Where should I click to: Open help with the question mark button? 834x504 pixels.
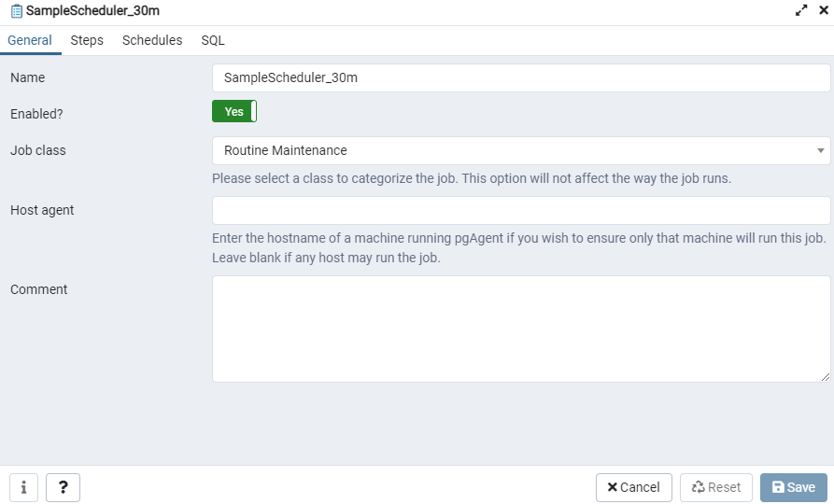tap(63, 487)
